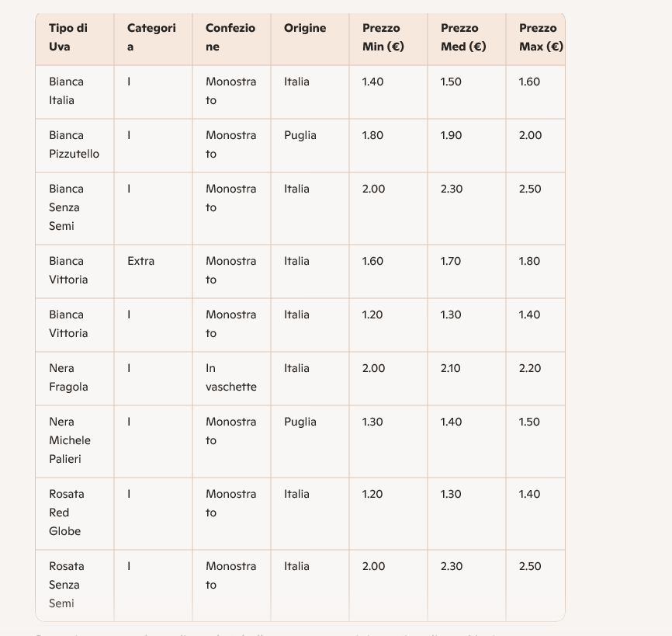Select the 2.10 average price cell
Screen dimensions: 672x636
(450, 368)
